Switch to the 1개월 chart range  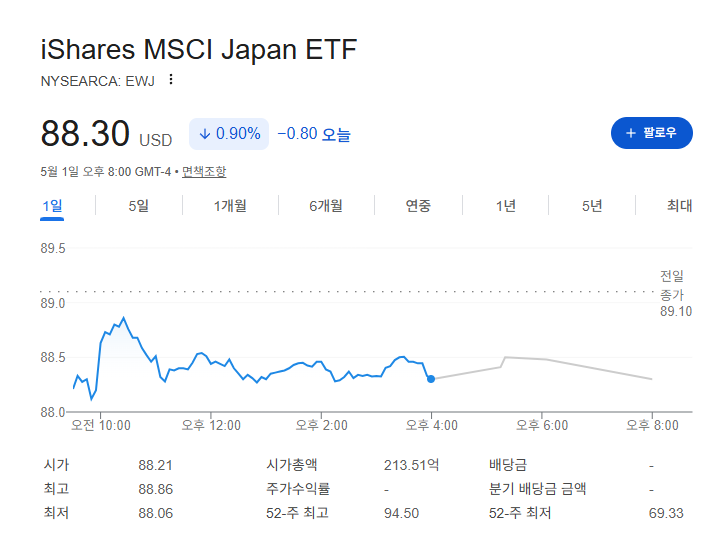(230, 206)
